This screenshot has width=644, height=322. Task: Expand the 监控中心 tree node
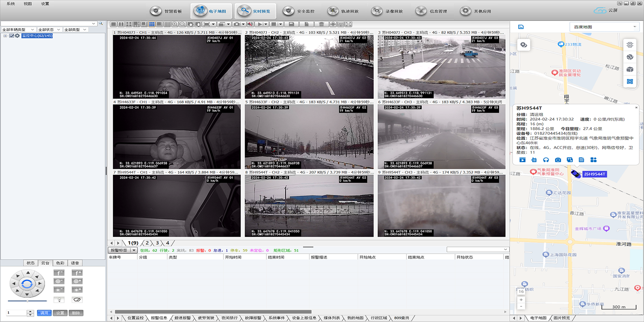point(5,36)
